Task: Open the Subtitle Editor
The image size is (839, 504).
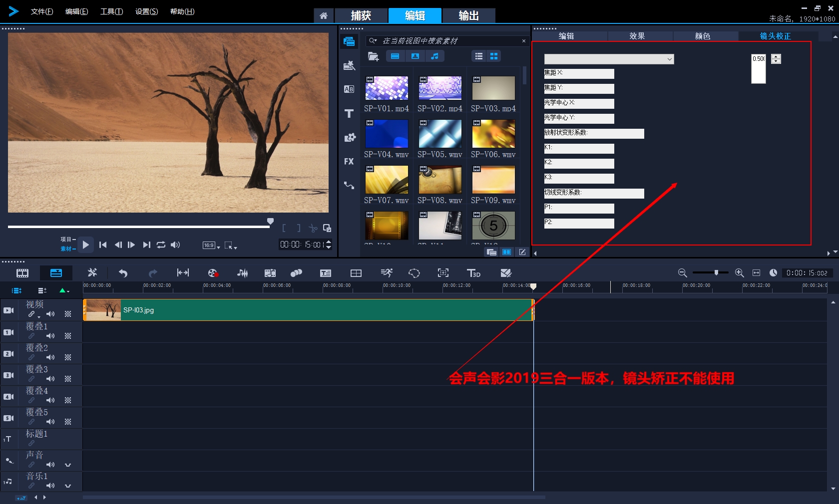Action: (326, 273)
